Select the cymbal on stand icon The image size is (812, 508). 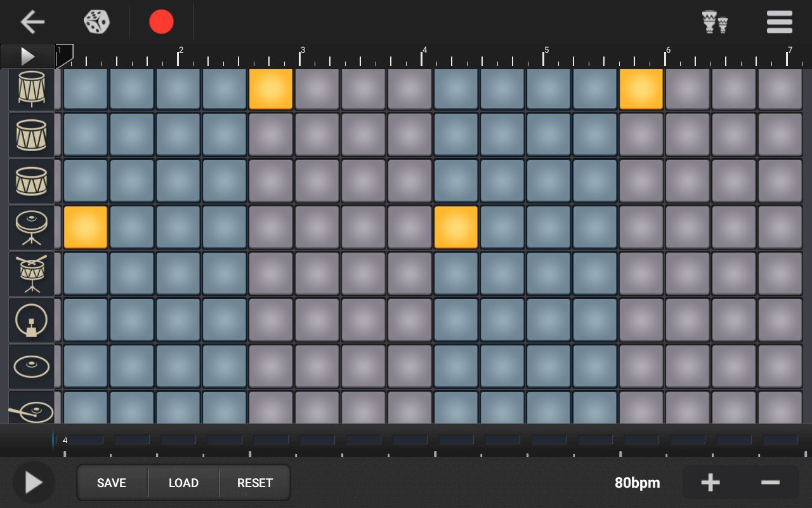point(31,227)
